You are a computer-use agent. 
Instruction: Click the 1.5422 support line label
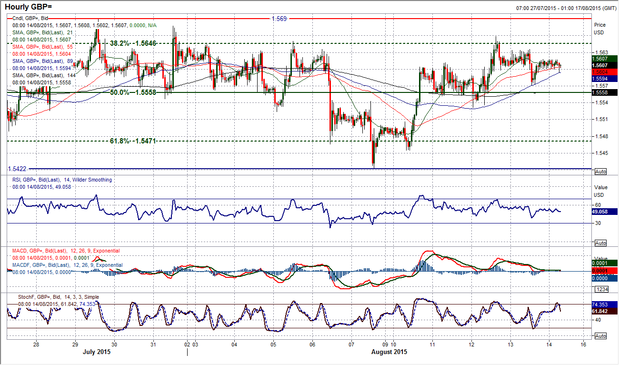[17, 169]
